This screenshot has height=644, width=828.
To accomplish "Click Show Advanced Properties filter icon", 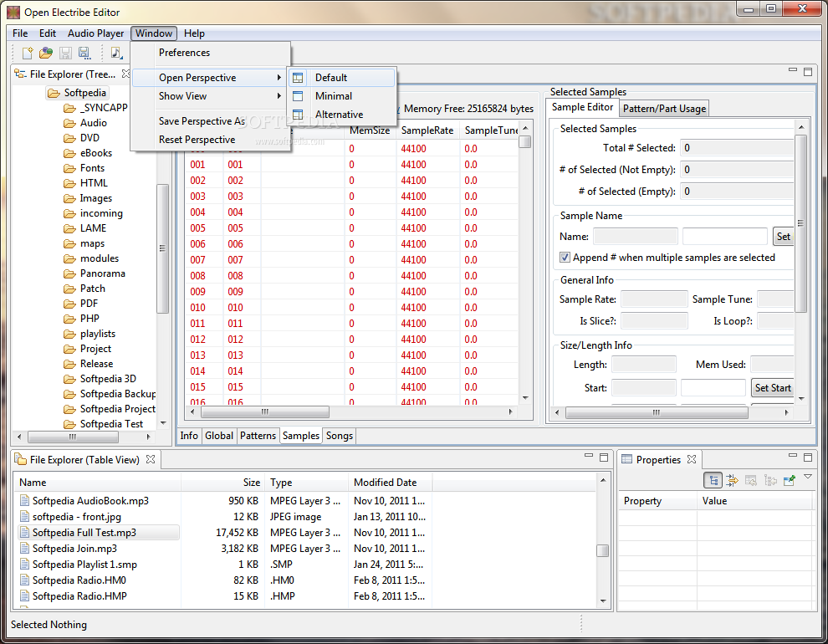I will click(x=732, y=480).
